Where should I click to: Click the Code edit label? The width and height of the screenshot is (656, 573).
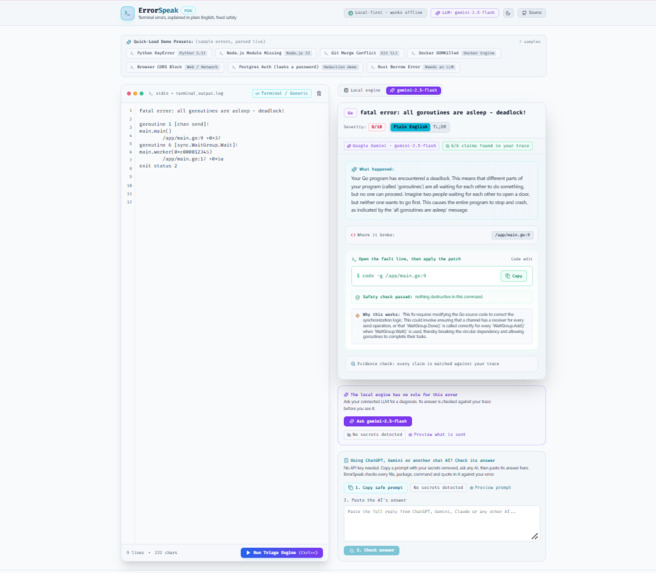pos(521,259)
